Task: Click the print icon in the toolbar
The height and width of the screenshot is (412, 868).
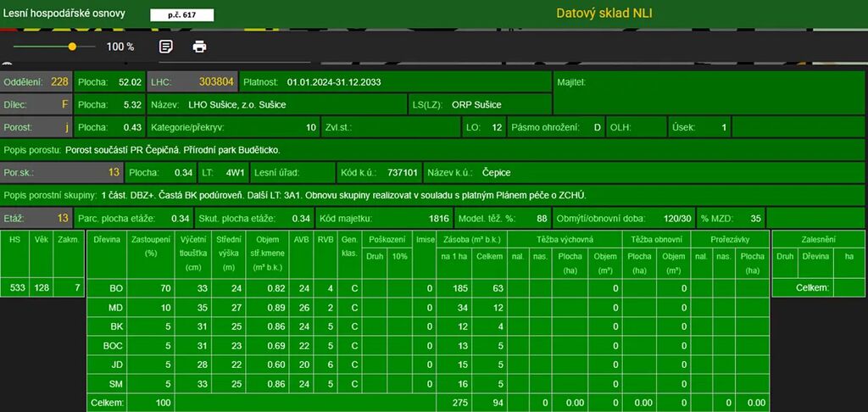Action: (199, 47)
